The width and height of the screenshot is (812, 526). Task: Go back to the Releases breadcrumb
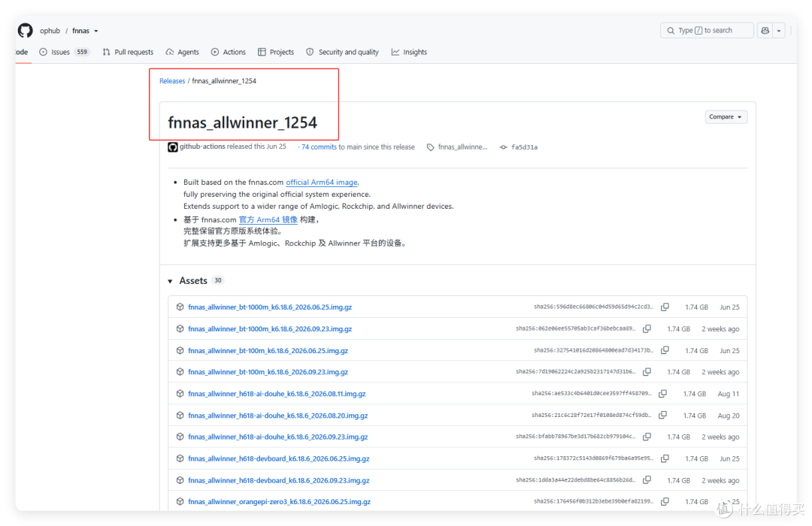click(x=172, y=80)
